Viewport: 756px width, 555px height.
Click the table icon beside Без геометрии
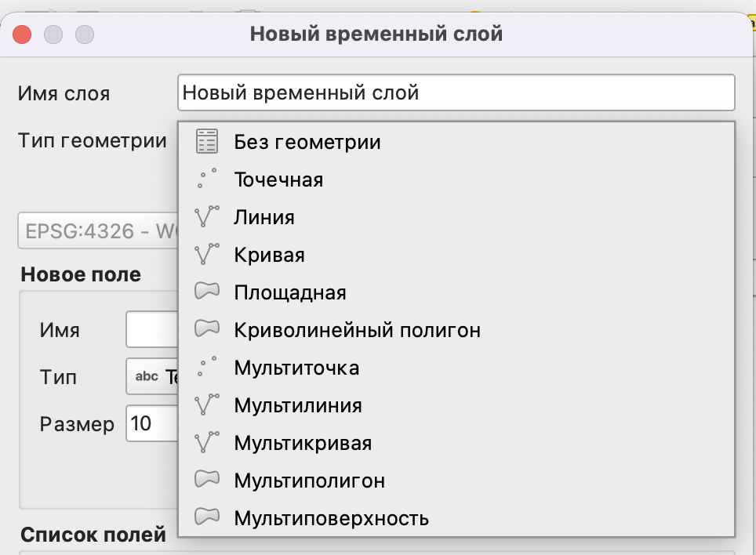[206, 142]
